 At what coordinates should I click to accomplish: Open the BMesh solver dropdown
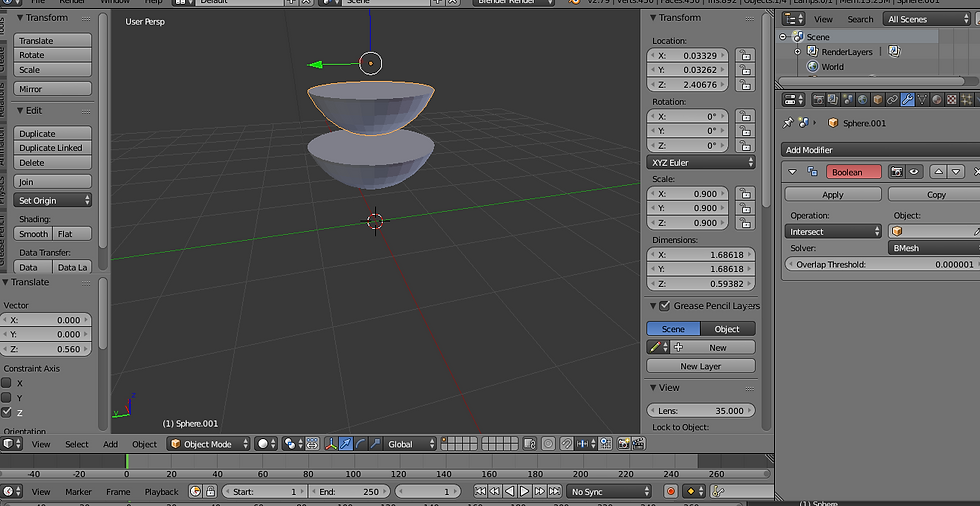click(x=934, y=248)
